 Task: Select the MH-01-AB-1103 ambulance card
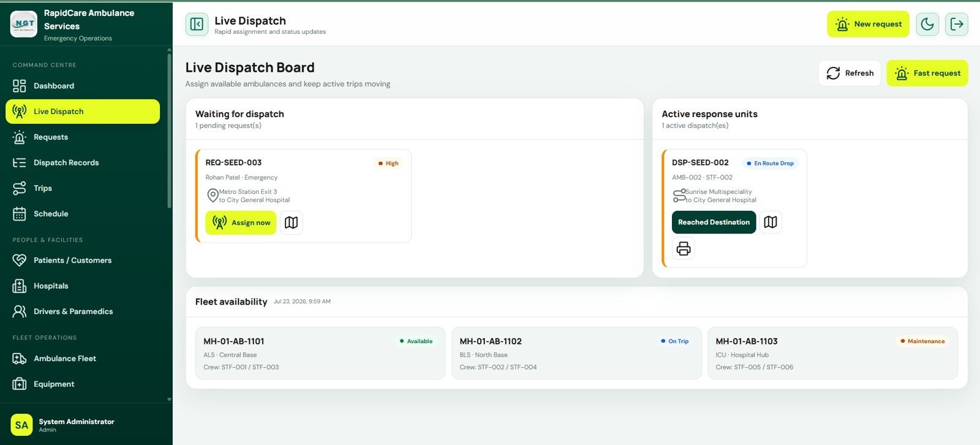point(832,353)
